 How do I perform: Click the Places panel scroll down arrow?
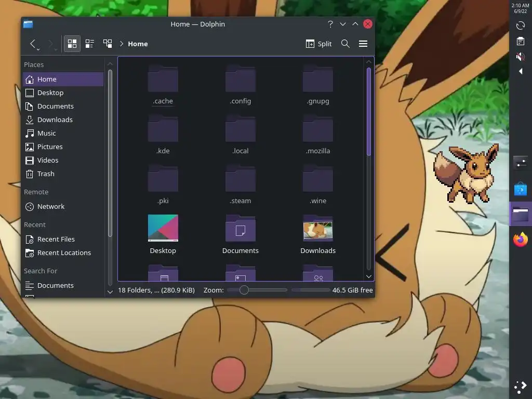[110, 292]
